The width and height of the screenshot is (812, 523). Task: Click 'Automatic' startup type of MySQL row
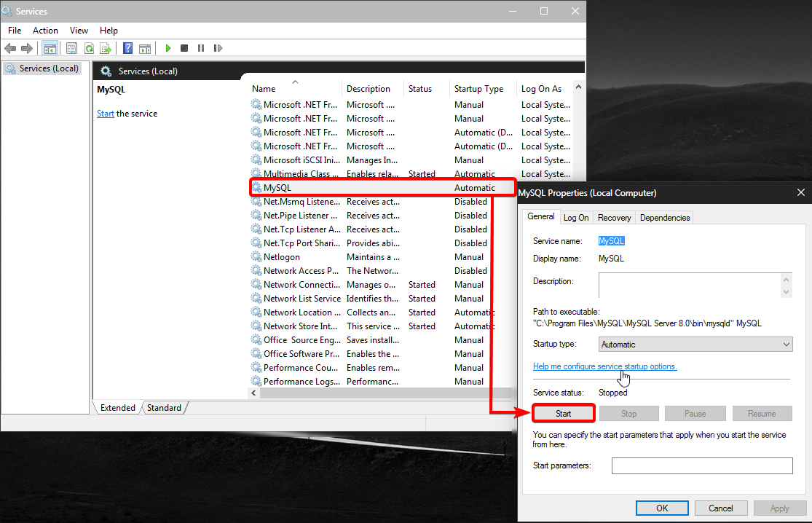coord(474,187)
